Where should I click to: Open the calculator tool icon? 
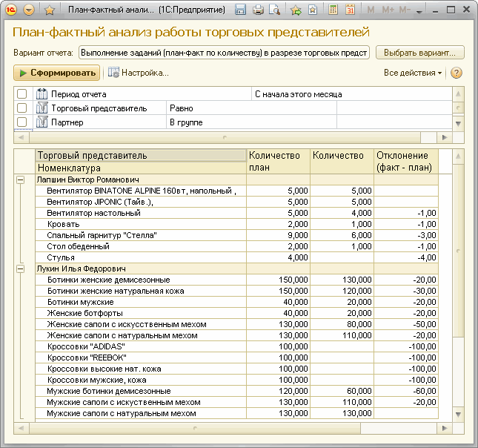click(333, 10)
